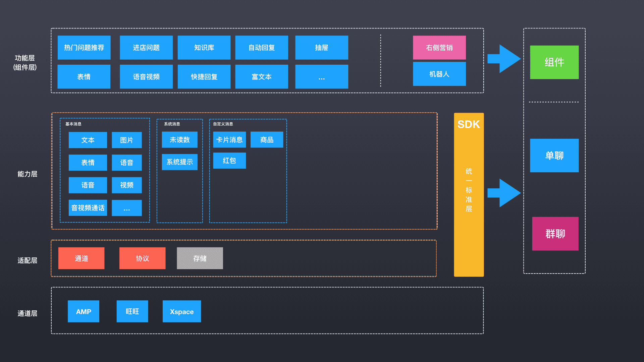644x362 pixels.
Task: Click the magenta 群聊 block
Action: pos(555,234)
